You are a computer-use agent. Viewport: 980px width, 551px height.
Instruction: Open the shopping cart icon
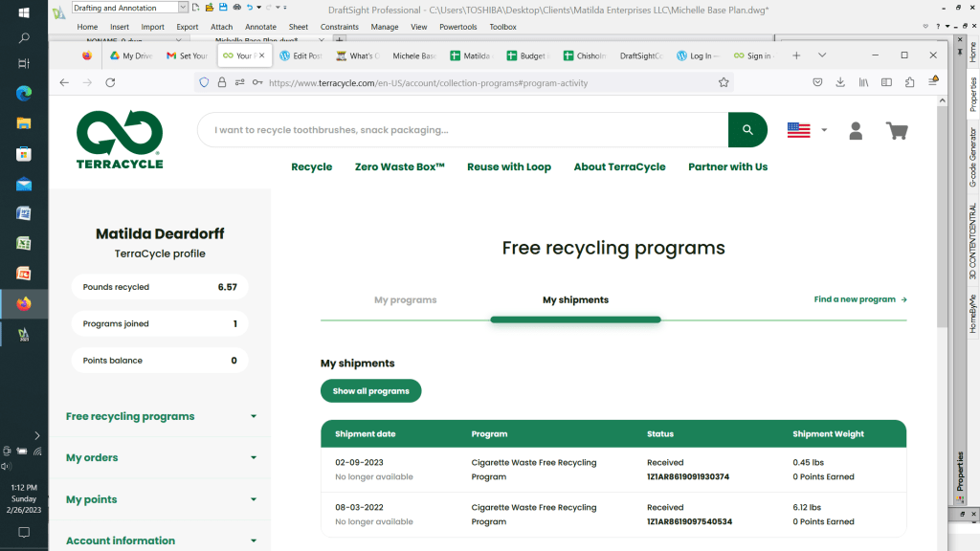point(897,131)
